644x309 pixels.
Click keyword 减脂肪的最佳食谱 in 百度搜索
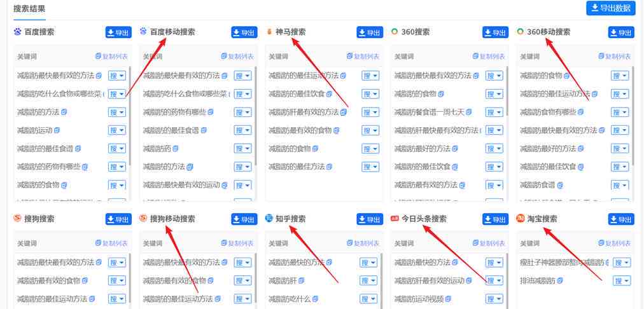coord(45,149)
